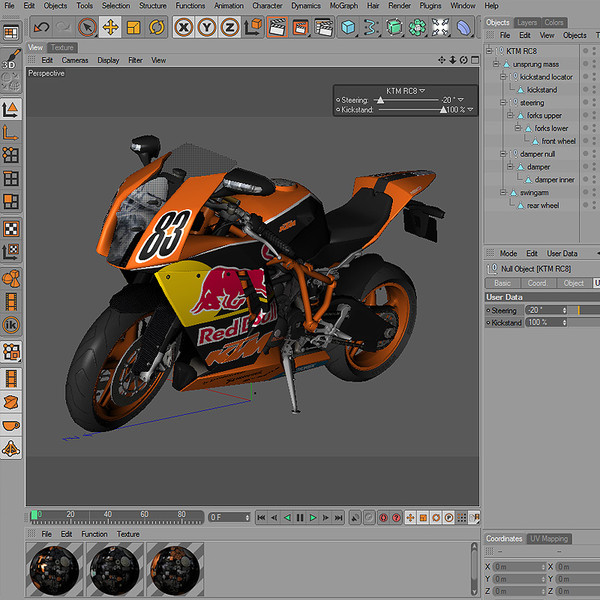Select the Live Selection tool

point(87,28)
